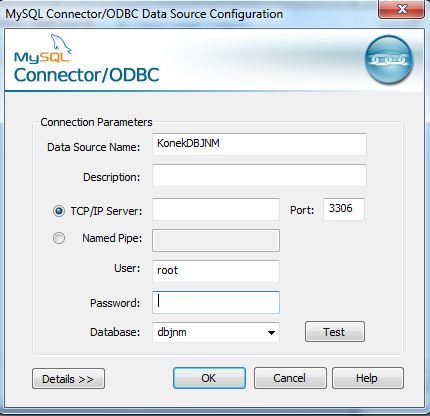Click the Connector/ODBC heading text
Image resolution: width=430 pixels, height=416 pixels.
(87, 75)
